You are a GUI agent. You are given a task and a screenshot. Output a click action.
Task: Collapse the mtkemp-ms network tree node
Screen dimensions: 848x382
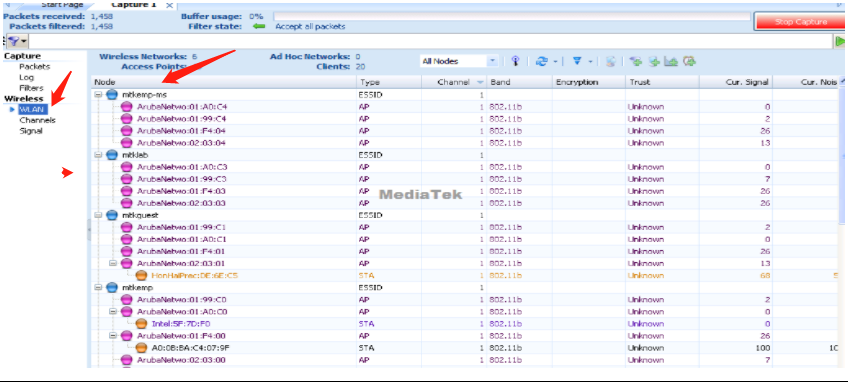tap(98, 95)
